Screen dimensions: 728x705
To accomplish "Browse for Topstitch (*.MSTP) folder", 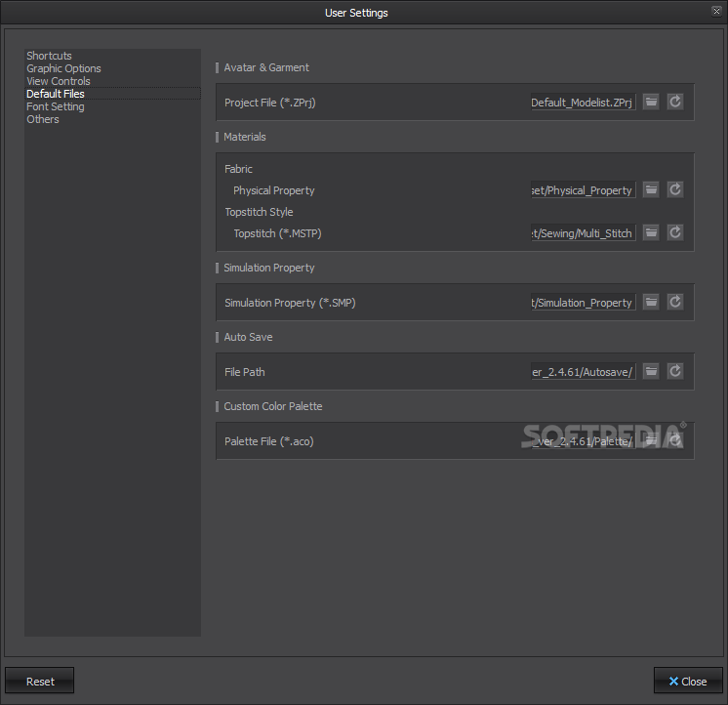I will click(x=651, y=232).
